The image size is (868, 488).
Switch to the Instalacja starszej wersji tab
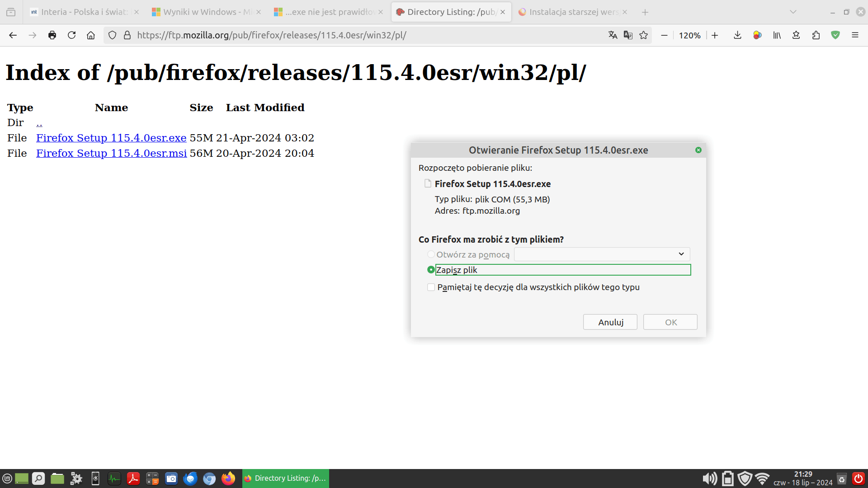coord(573,12)
